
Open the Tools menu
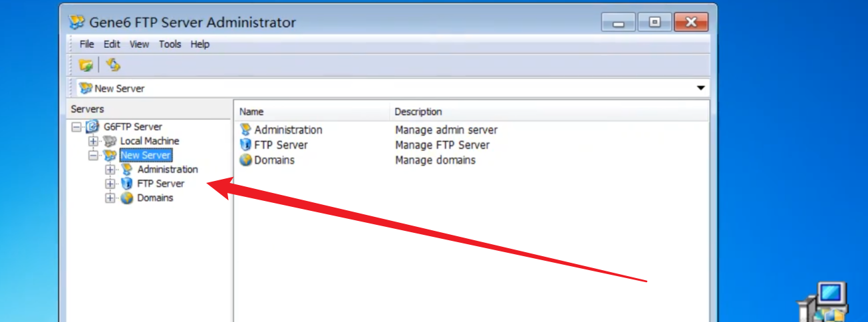170,45
